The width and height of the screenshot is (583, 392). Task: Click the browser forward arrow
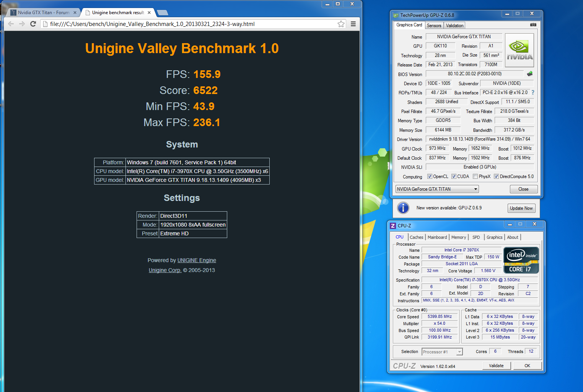pos(22,24)
